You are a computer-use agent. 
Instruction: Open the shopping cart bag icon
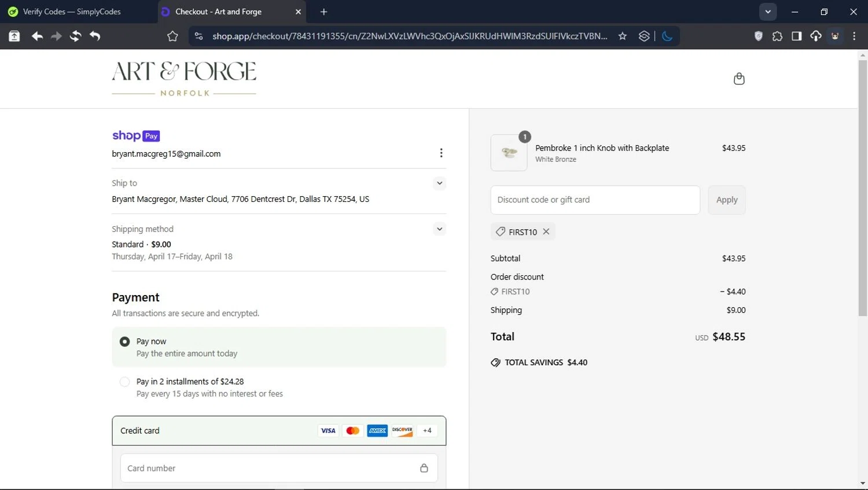pos(739,79)
